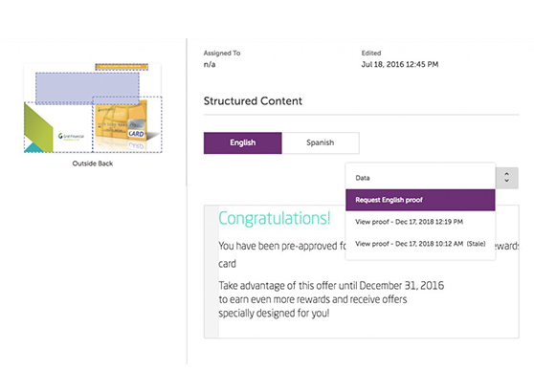534x392 pixels.
Task: Click the December 31, 2016 offer paragraph
Action: tap(331, 299)
